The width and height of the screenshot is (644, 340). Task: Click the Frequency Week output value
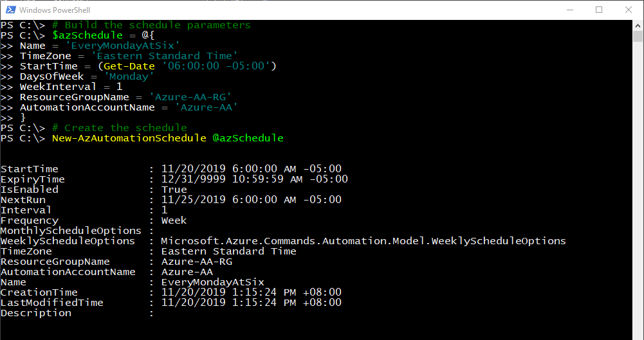click(174, 220)
